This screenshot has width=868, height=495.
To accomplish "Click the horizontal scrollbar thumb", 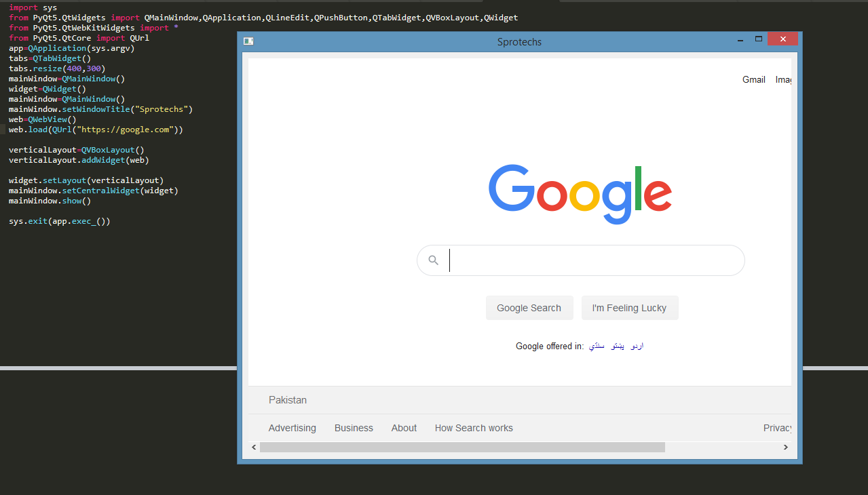I will (462, 447).
